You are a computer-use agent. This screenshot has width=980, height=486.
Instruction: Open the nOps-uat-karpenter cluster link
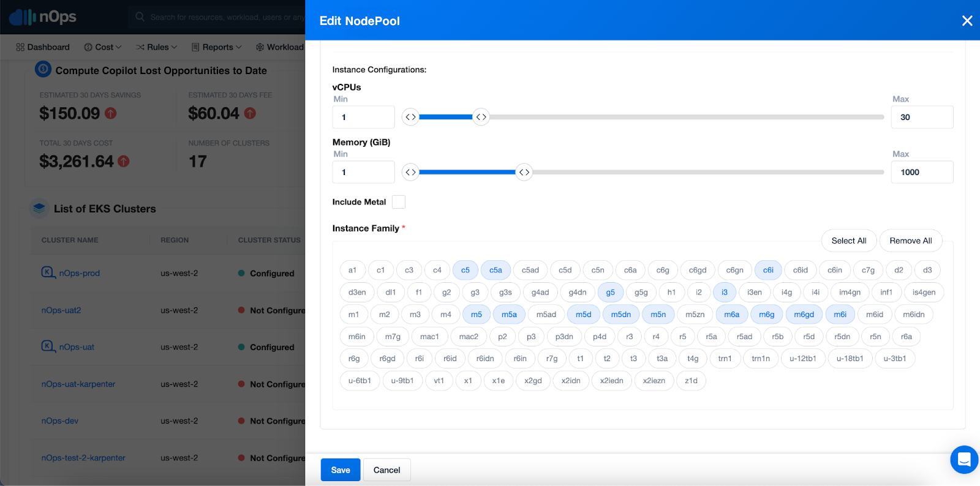click(x=78, y=384)
